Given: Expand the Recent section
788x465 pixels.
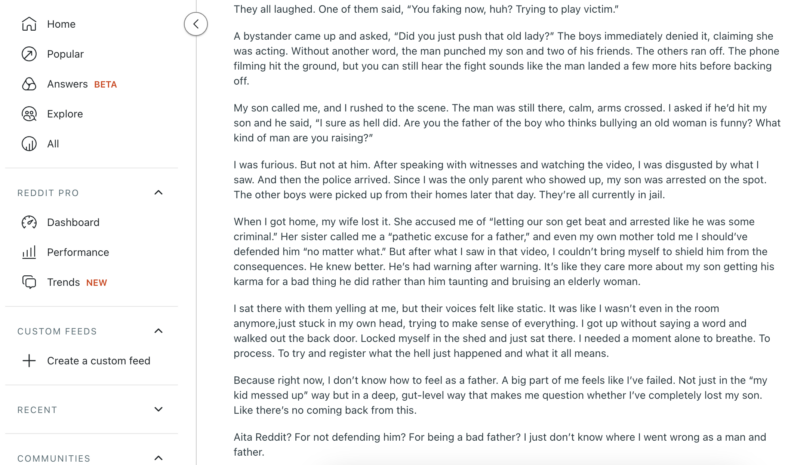Looking at the screenshot, I should [158, 409].
